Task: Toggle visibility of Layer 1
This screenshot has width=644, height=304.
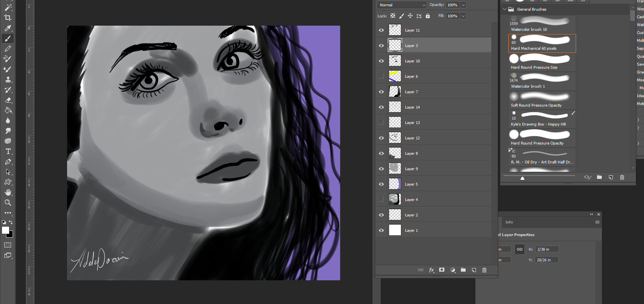Action: 381,231
